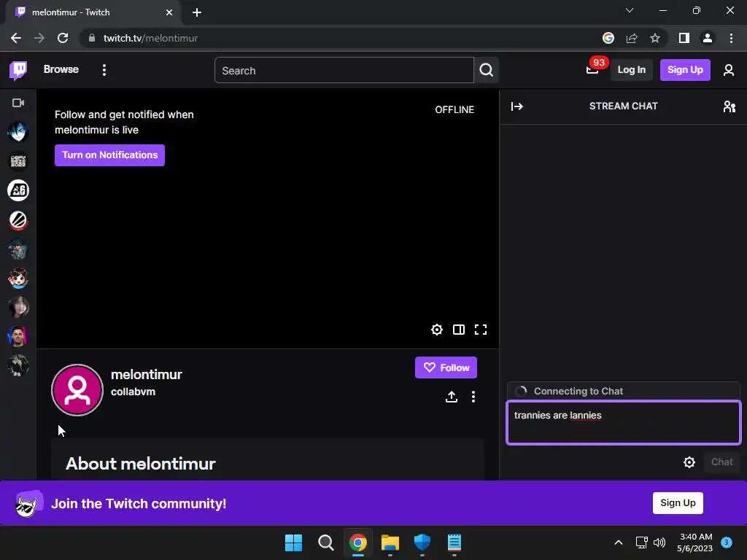The width and height of the screenshot is (747, 560).
Task: Open Windows taskbar search
Action: 325,542
